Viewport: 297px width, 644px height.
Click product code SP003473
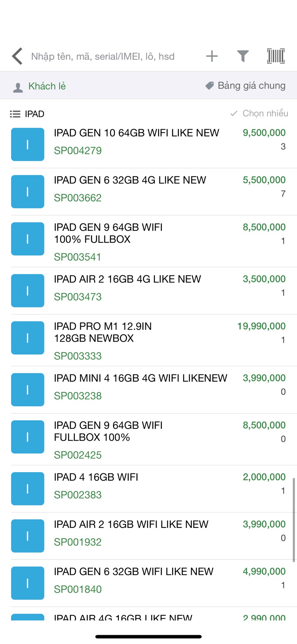tap(78, 297)
